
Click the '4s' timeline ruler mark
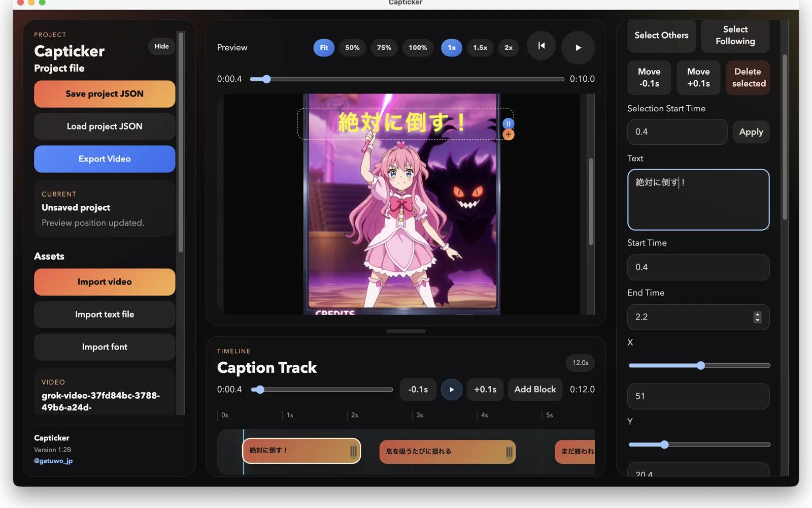click(484, 415)
